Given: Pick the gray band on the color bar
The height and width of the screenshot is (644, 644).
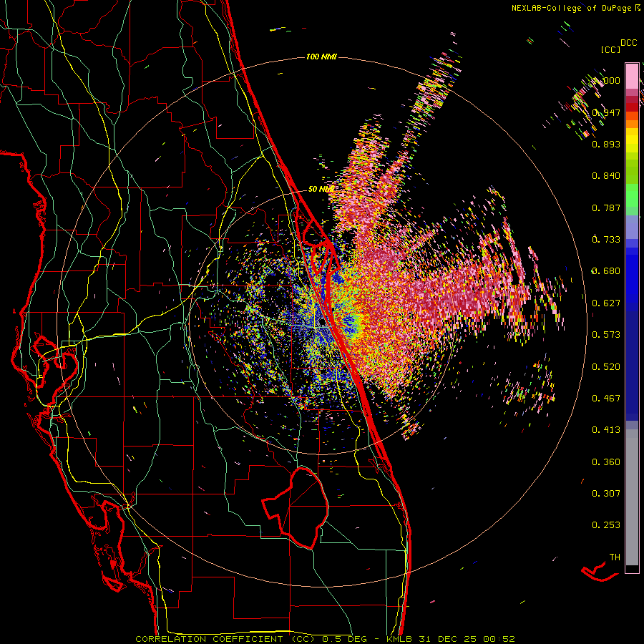Looking at the screenshot, I should coord(632,497).
